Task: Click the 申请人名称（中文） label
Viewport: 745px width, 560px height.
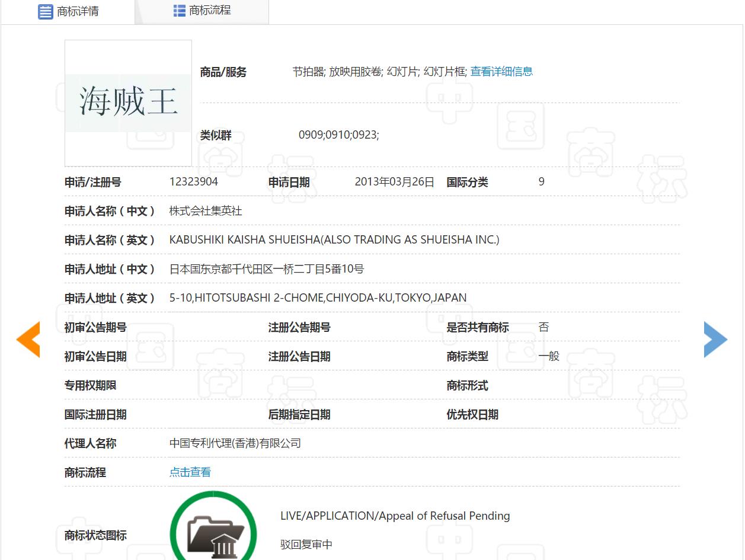Action: pos(110,211)
